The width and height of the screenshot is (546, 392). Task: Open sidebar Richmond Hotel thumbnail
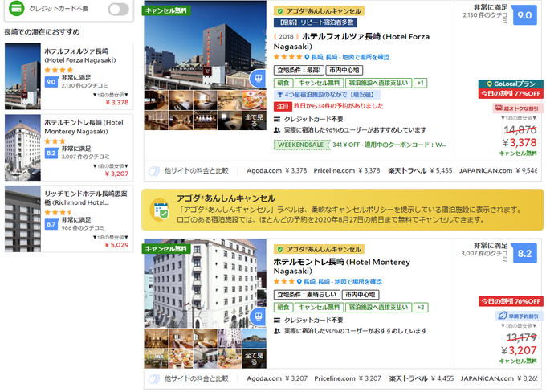(22, 218)
